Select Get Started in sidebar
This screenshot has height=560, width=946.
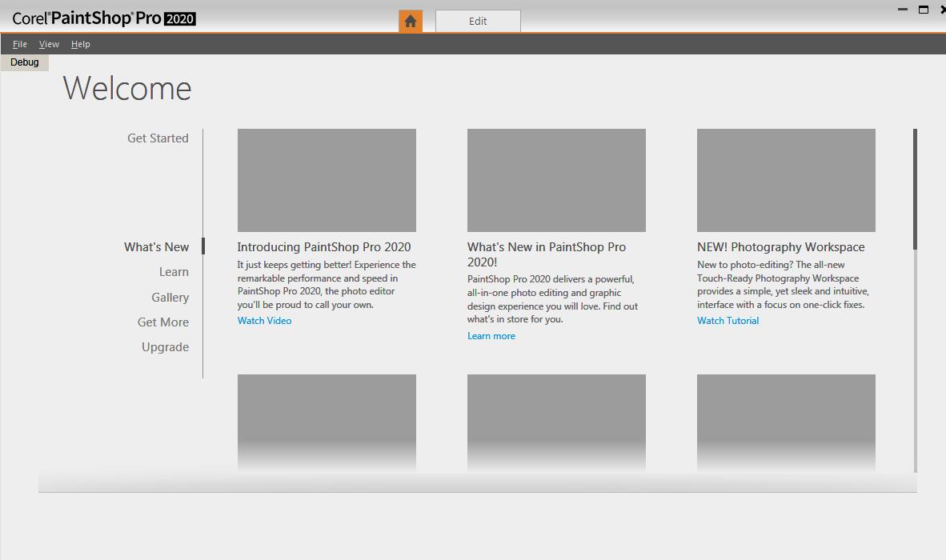(x=158, y=138)
